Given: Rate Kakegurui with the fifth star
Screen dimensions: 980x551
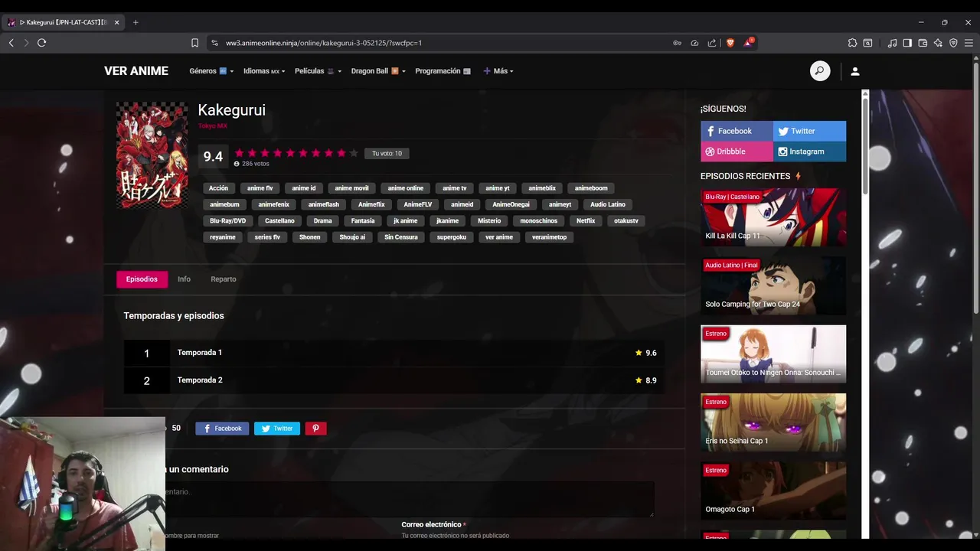Looking at the screenshot, I should coord(290,153).
